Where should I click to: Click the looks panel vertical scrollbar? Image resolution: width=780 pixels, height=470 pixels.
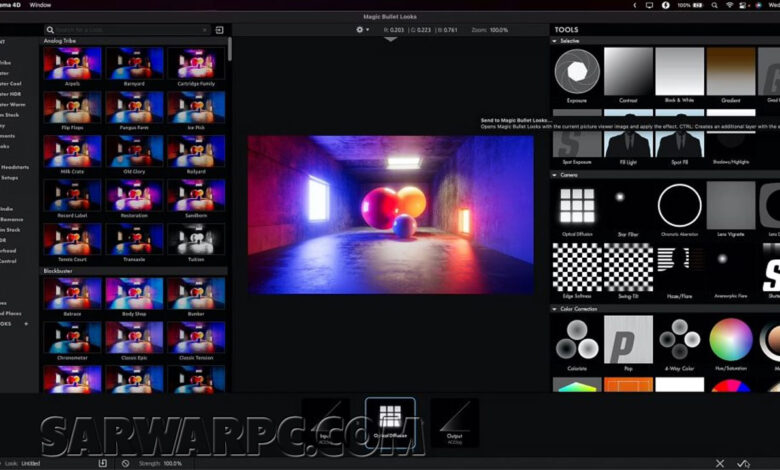(x=230, y=50)
